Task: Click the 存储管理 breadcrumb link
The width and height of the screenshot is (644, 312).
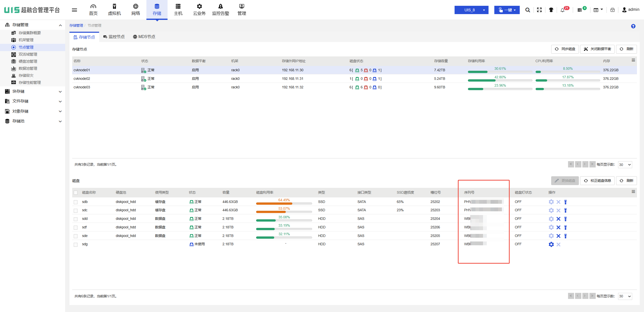Action: pos(76,25)
